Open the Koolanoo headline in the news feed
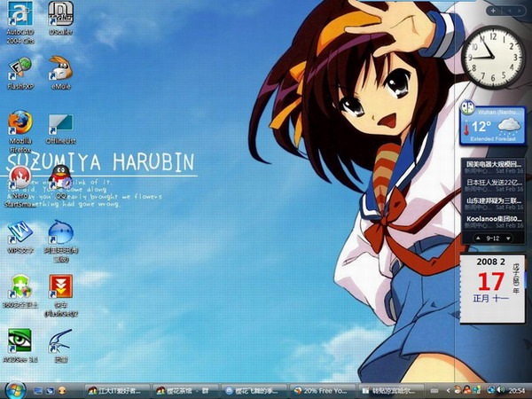Screen dimensions: 532x399 (x=494, y=219)
